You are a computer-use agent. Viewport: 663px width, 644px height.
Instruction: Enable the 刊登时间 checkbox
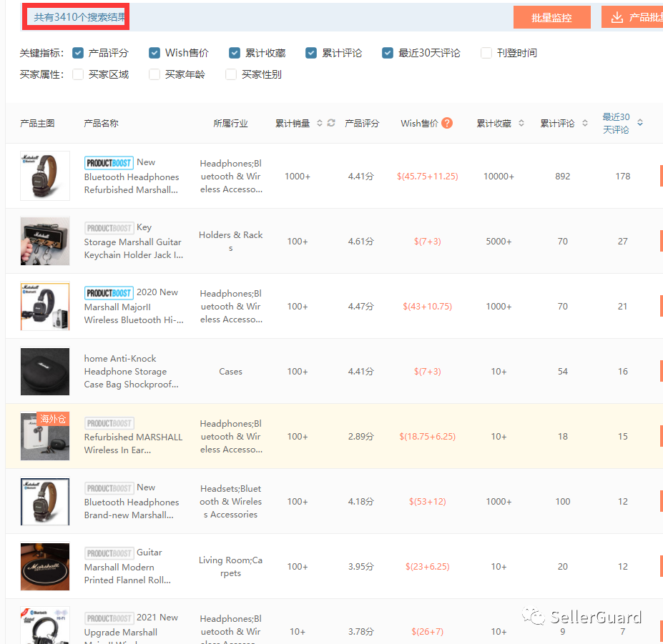click(486, 53)
